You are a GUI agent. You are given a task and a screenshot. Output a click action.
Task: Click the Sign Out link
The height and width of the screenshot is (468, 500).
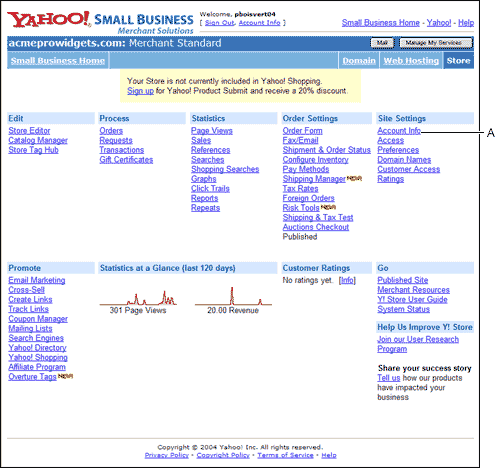click(x=220, y=23)
